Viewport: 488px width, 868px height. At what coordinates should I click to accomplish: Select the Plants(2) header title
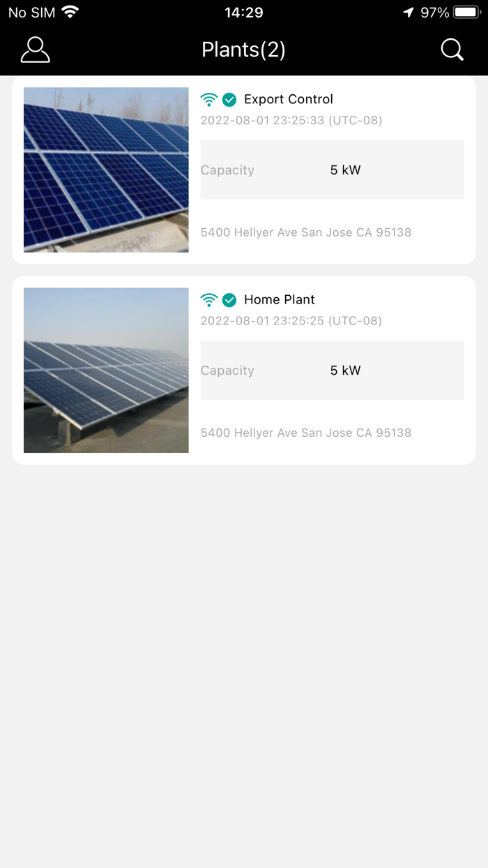click(243, 50)
